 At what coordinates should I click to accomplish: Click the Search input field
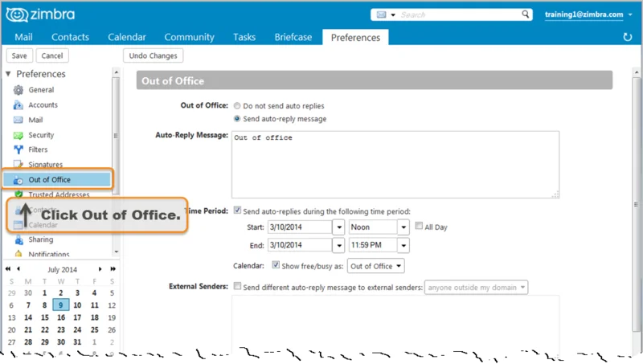pyautogui.click(x=459, y=14)
